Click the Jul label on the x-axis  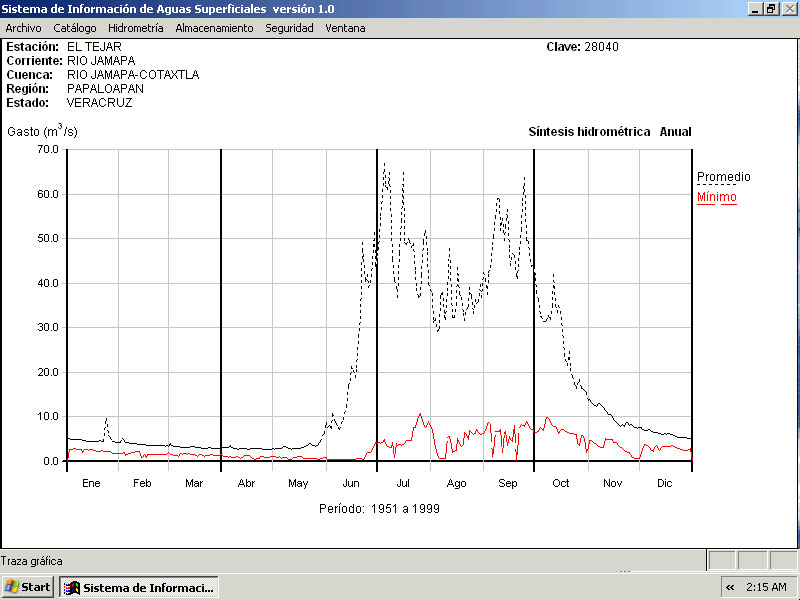pos(403,483)
